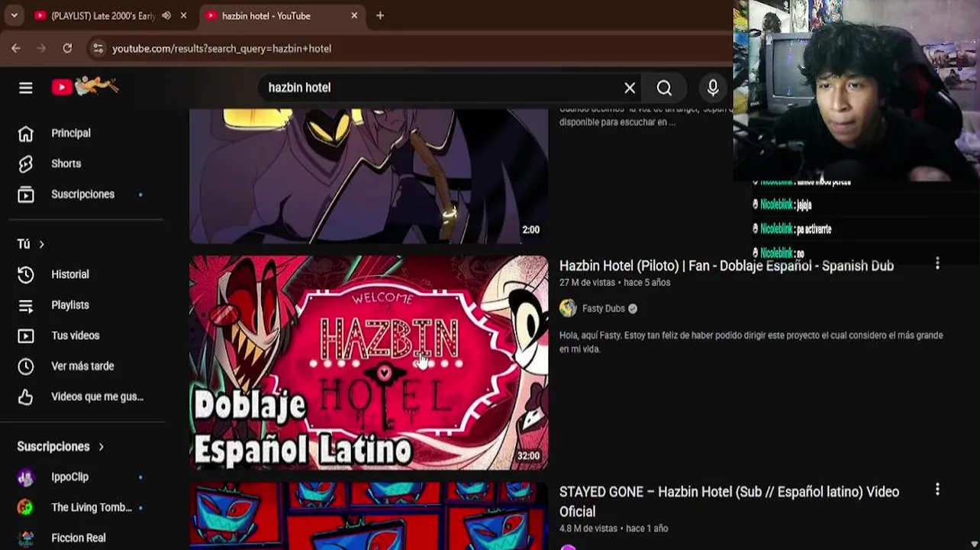Click the browser forward arrow

[42, 48]
